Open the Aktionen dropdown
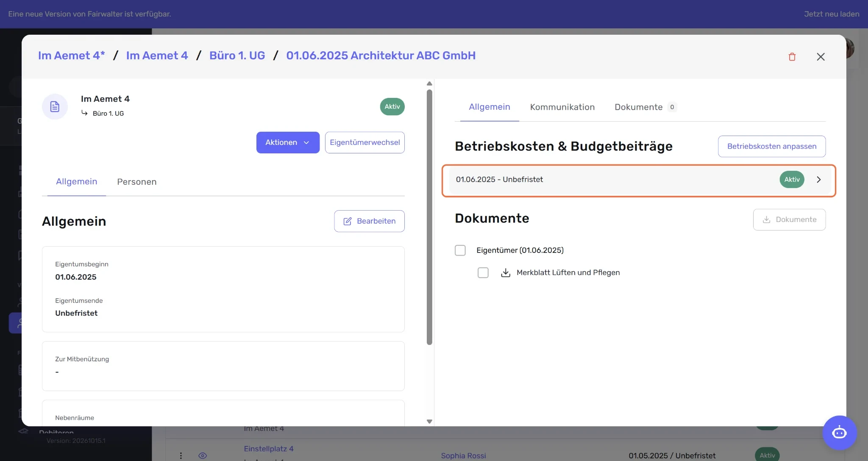Image resolution: width=868 pixels, height=461 pixels. (x=288, y=142)
